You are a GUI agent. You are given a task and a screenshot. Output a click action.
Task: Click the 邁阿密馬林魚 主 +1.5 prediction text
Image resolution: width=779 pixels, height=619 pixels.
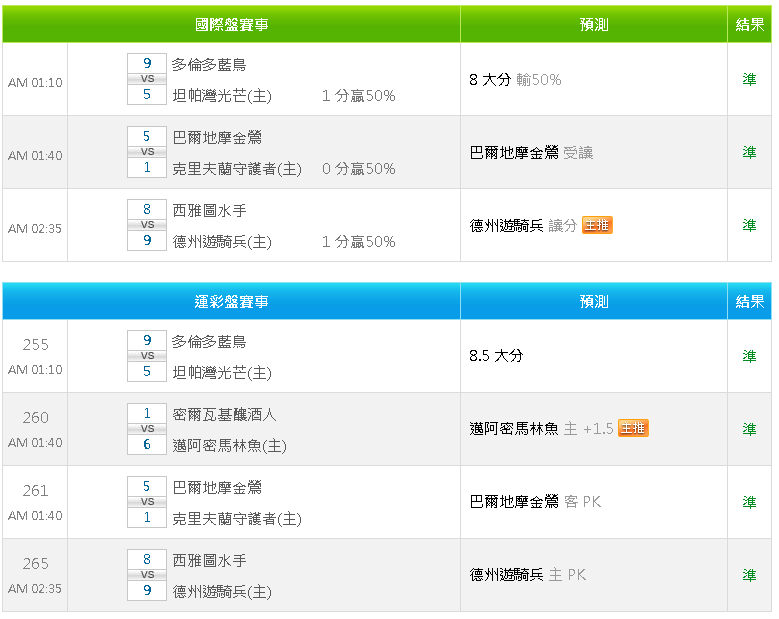tap(541, 428)
